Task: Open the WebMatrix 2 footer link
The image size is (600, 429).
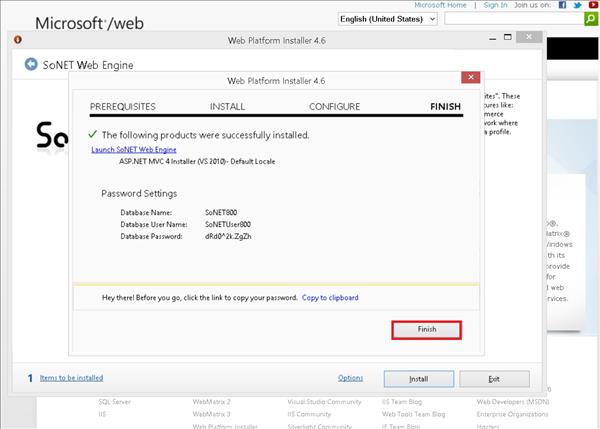Action: (x=212, y=402)
